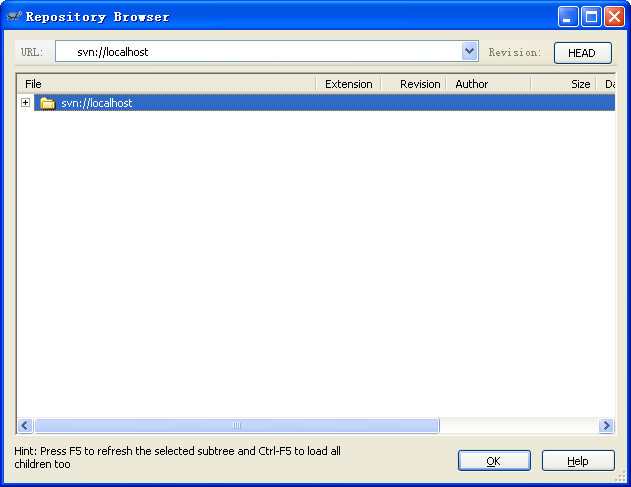Click the folder icon of svn://localhost
631x487 pixels.
(47, 103)
